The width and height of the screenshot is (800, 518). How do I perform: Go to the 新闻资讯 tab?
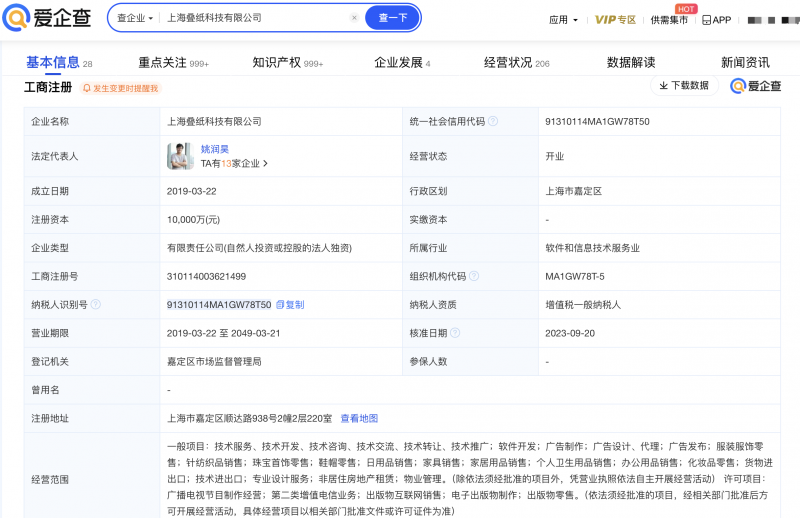pos(745,63)
